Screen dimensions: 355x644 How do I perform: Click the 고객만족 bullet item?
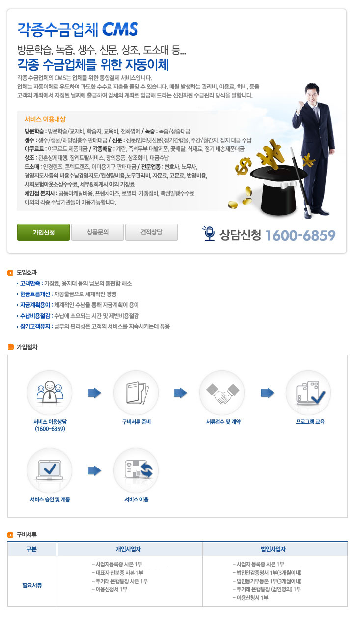point(76,284)
